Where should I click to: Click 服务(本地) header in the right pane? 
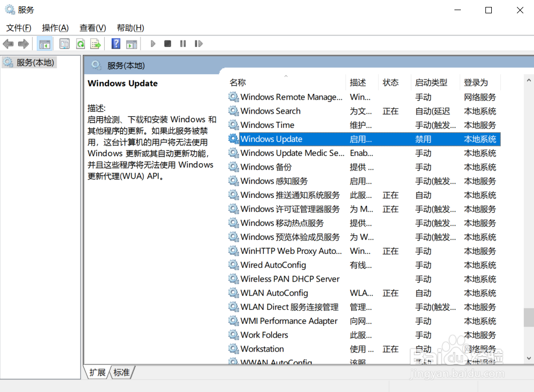(x=125, y=66)
